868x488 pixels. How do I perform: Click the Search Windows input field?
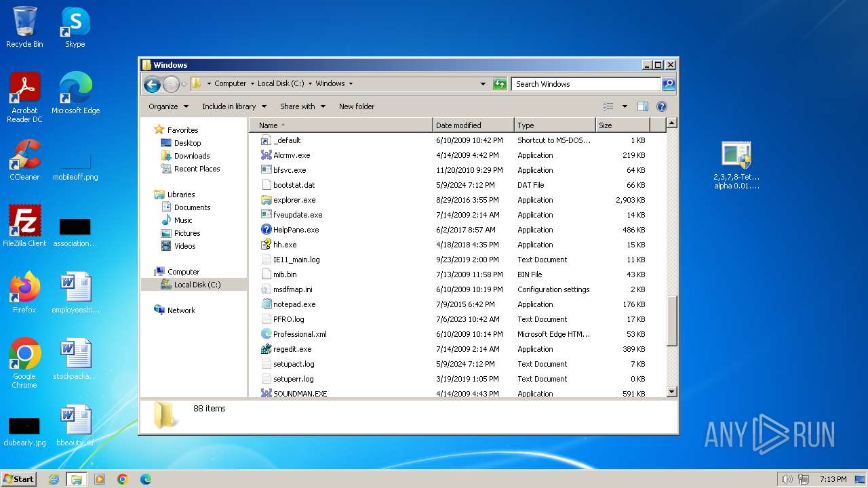pos(586,84)
